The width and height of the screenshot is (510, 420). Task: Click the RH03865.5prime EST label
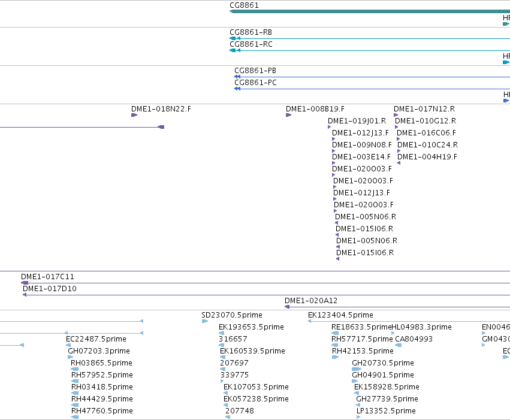pyautogui.click(x=101, y=363)
